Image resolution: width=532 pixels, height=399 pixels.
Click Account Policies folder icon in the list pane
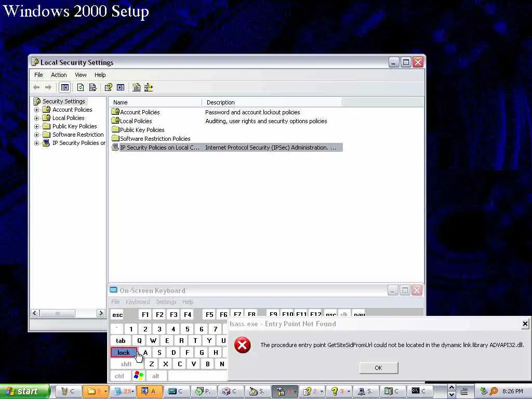pyautogui.click(x=115, y=112)
